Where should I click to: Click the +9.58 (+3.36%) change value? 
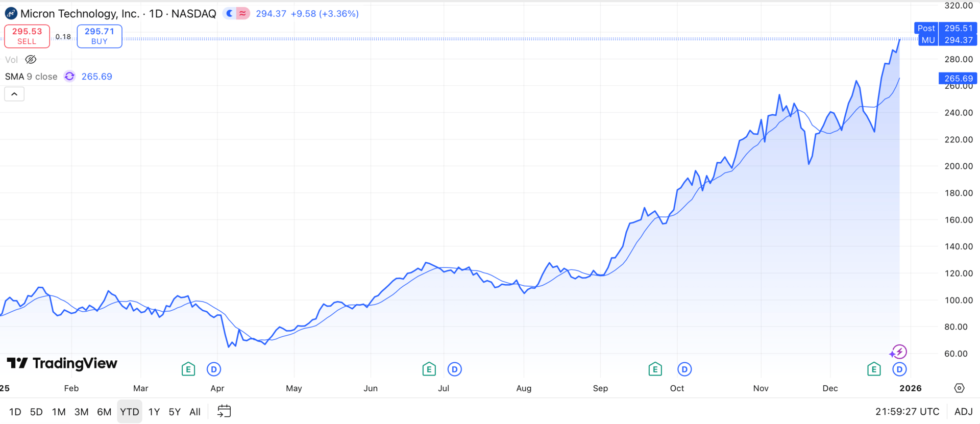(325, 14)
